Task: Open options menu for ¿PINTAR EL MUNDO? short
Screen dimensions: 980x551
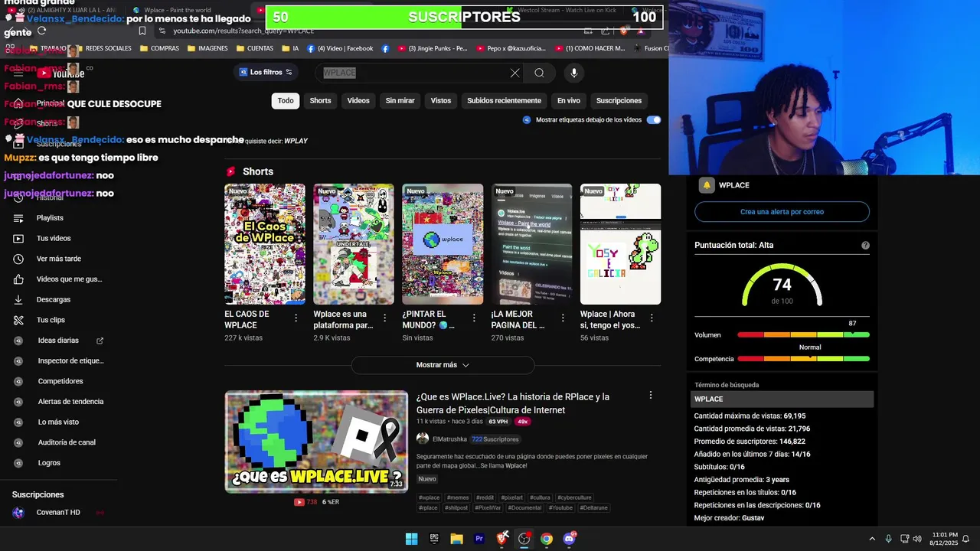Action: click(x=474, y=318)
